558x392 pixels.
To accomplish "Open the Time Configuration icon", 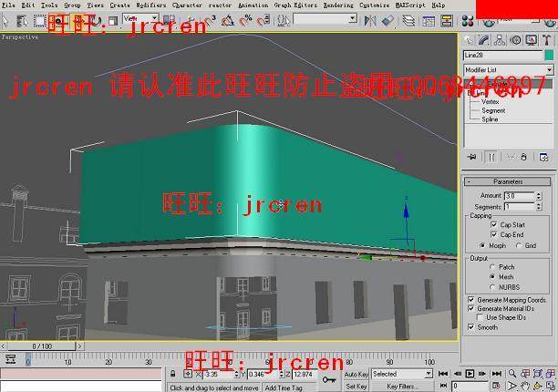I will point(496,386).
